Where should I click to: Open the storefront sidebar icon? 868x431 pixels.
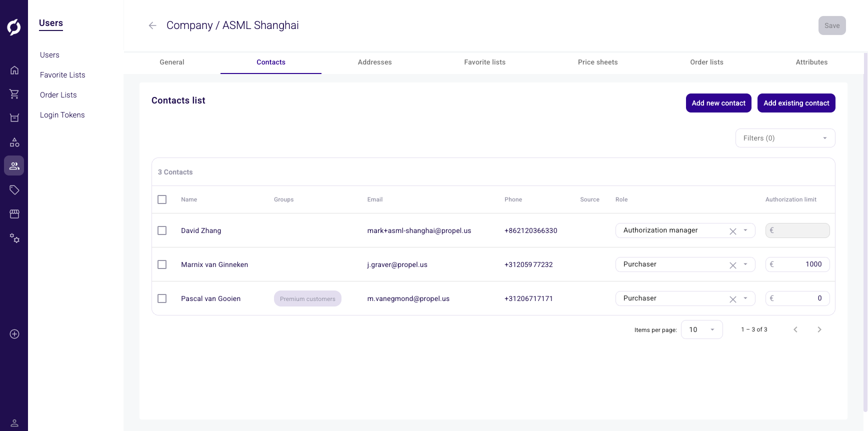tap(14, 214)
